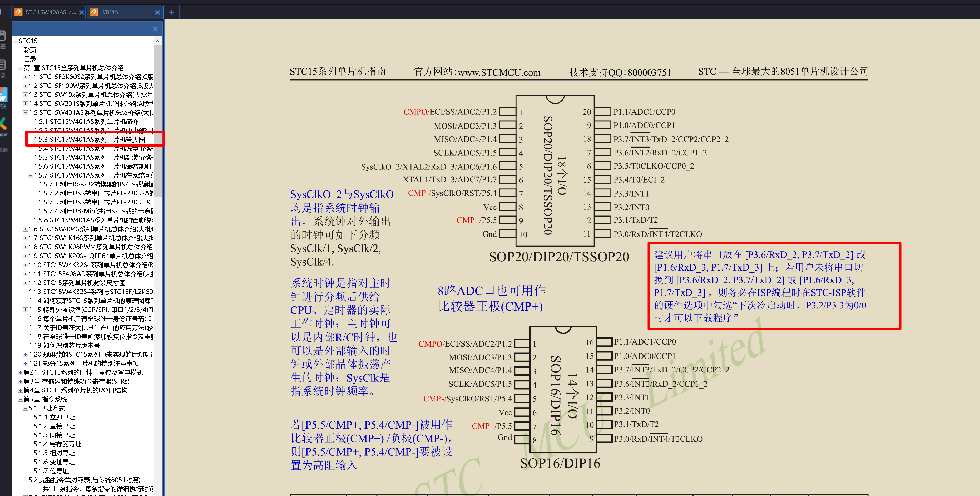Select the 目录 outline entry
The image size is (980, 496).
(x=30, y=59)
